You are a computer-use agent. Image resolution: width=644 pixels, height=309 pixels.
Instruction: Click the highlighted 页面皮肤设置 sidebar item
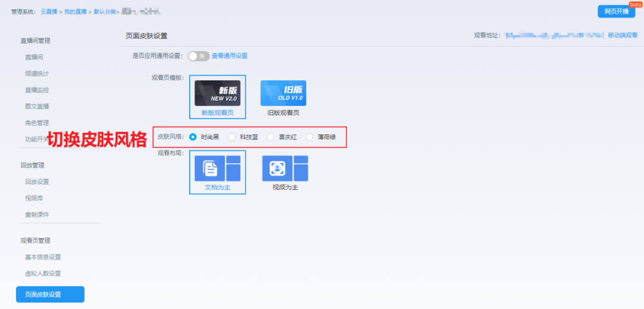coord(50,295)
